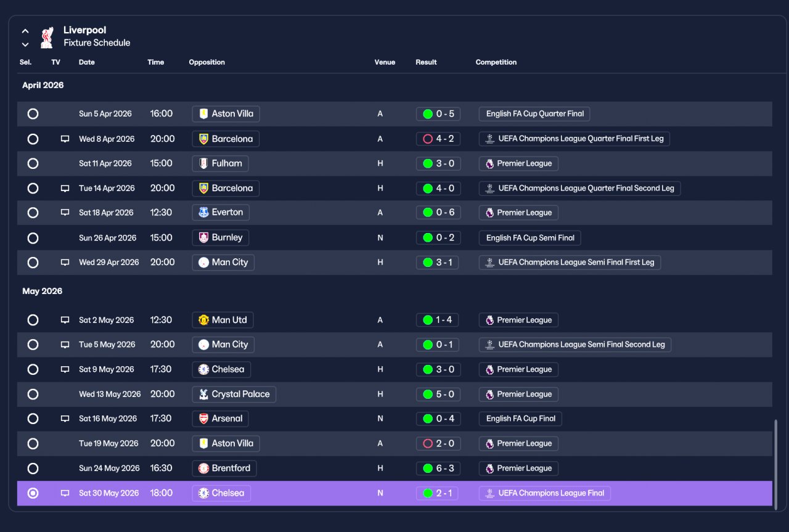
Task: Click green win indicator on Burnley result
Action: coord(427,238)
